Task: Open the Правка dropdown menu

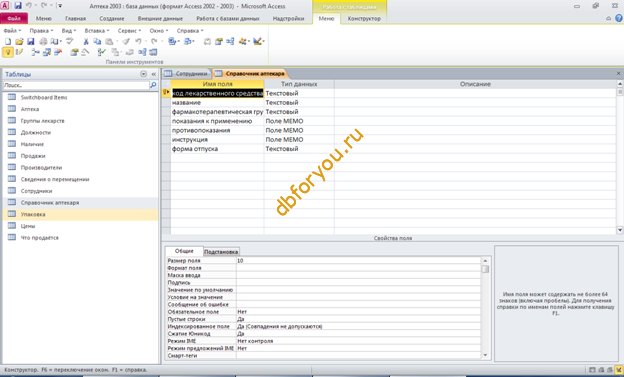Action: coord(41,31)
